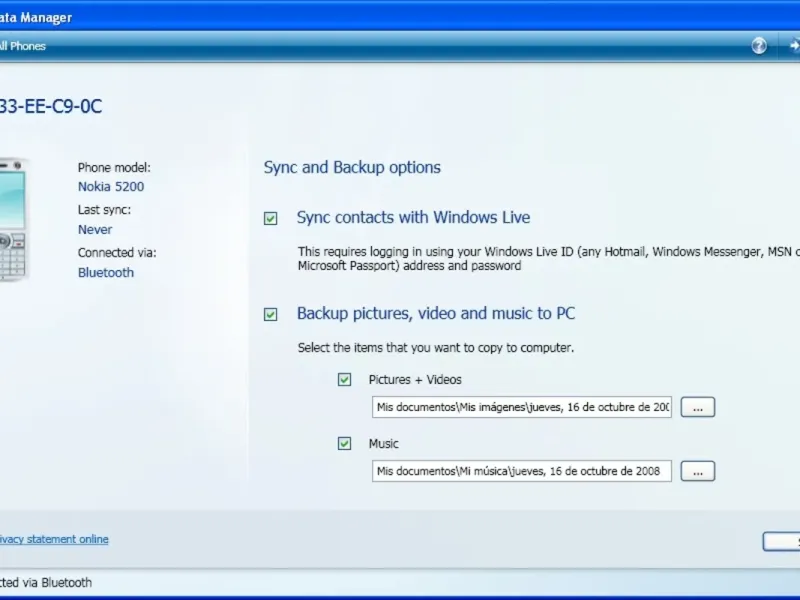Viewport: 800px width, 600px height.
Task: Click the Sync and Backup options heading
Action: pyautogui.click(x=352, y=167)
